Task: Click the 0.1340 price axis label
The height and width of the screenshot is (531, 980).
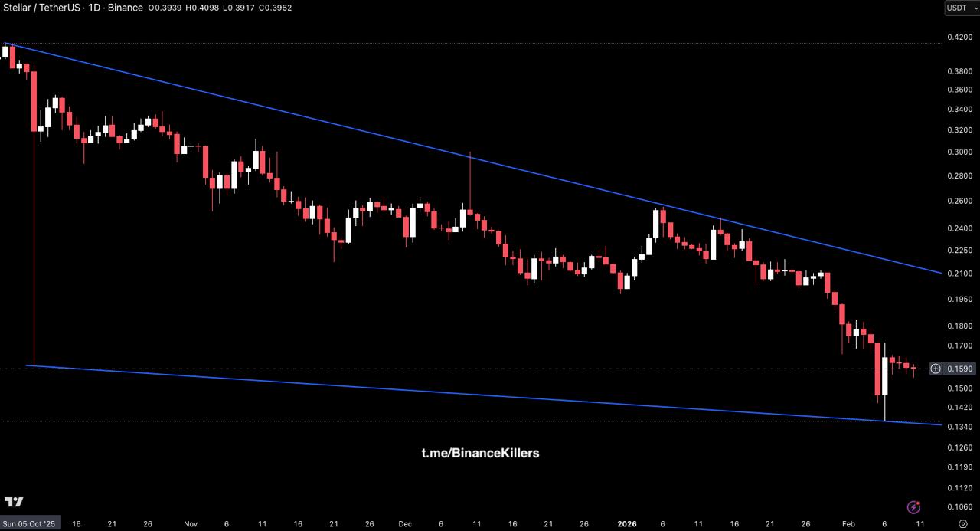Action: (x=960, y=427)
